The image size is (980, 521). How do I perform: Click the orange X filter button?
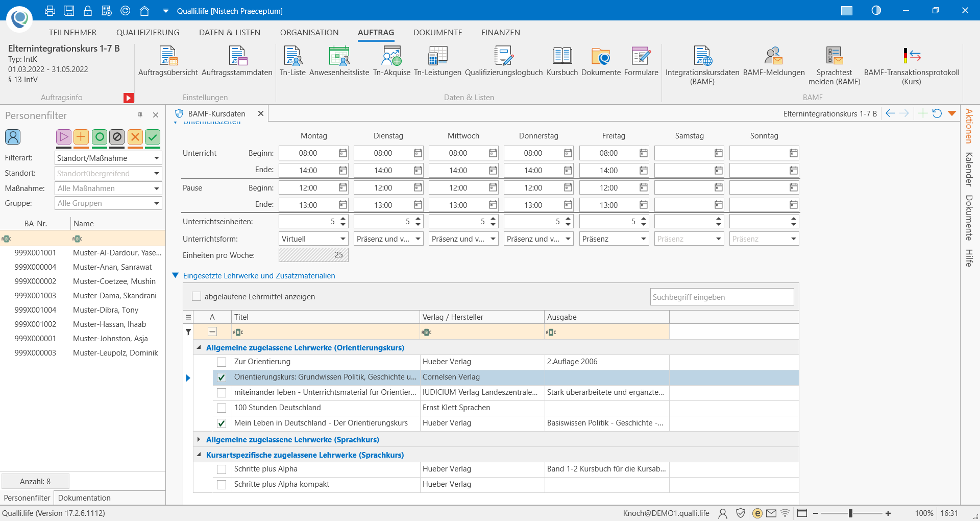[135, 137]
